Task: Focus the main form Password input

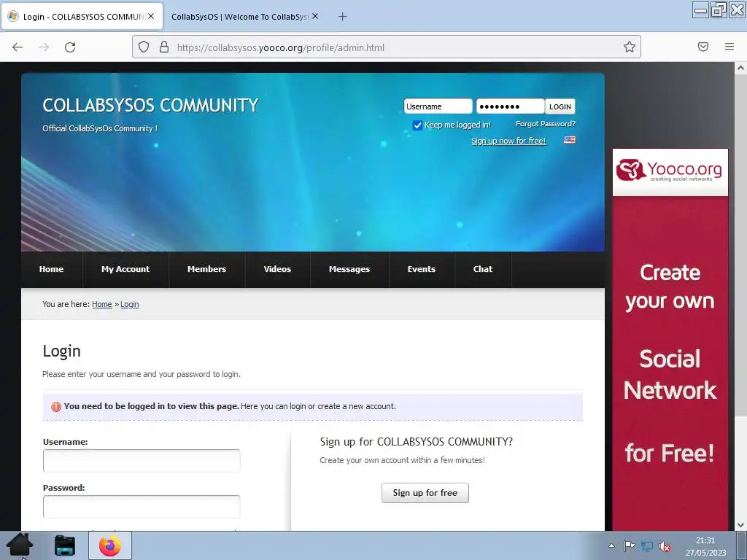Action: coord(142,506)
